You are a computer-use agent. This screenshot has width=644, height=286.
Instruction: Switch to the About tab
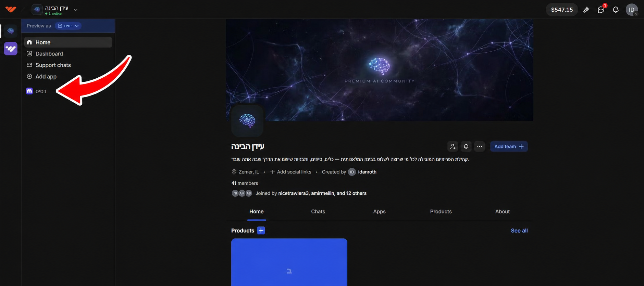[503, 211]
